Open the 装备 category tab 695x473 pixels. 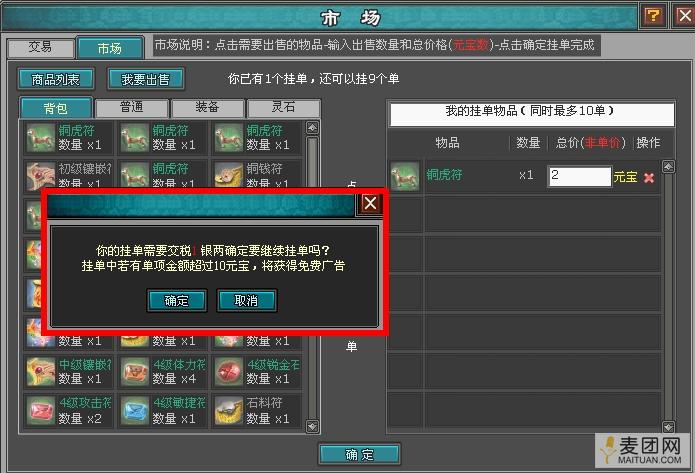pos(209,108)
